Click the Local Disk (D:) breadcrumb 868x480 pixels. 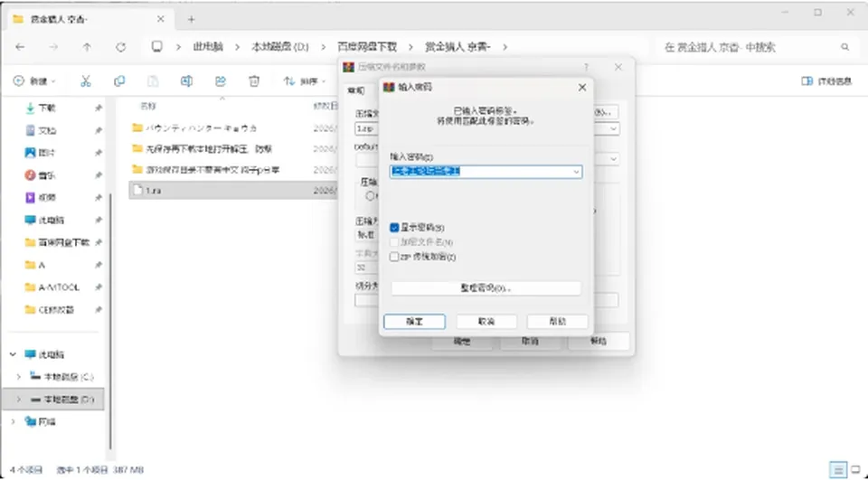click(280, 47)
